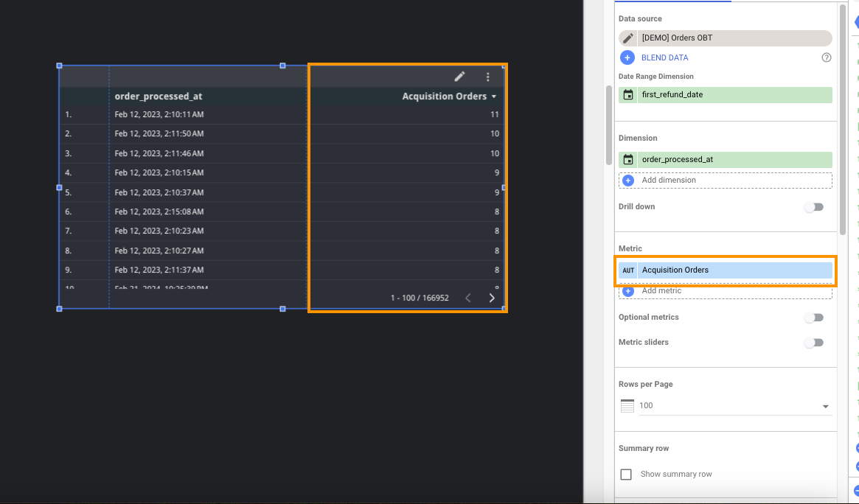Image resolution: width=859 pixels, height=504 pixels.
Task: Click the edit data source pencil icon
Action: [627, 38]
